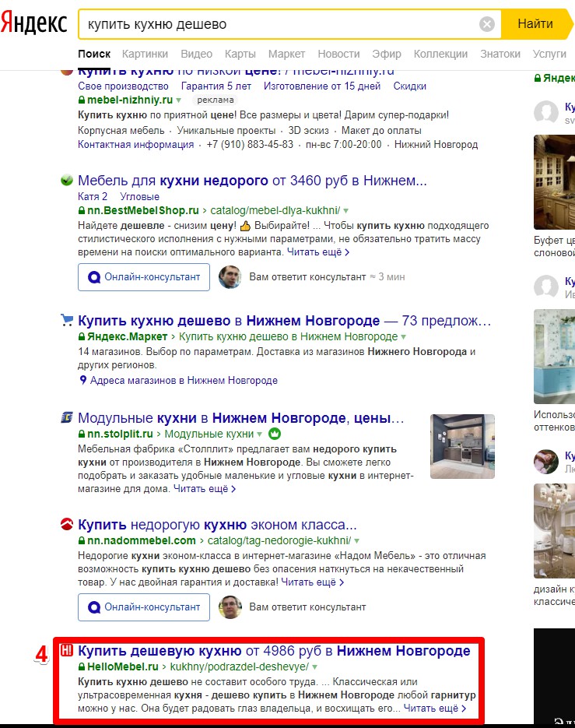Image resolution: width=575 pixels, height=728 pixels.
Task: Click the kitchen thumbnail in the Stolplit result
Action: coord(462,446)
